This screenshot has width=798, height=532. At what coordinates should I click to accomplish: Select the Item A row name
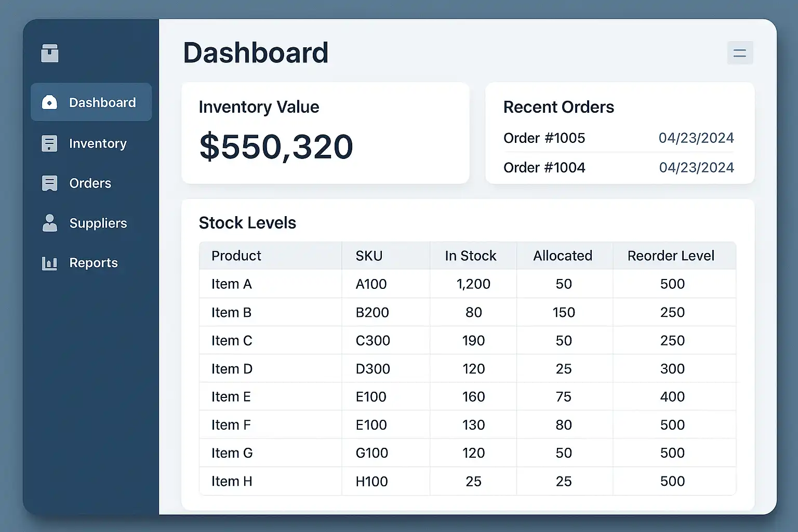[x=231, y=284]
